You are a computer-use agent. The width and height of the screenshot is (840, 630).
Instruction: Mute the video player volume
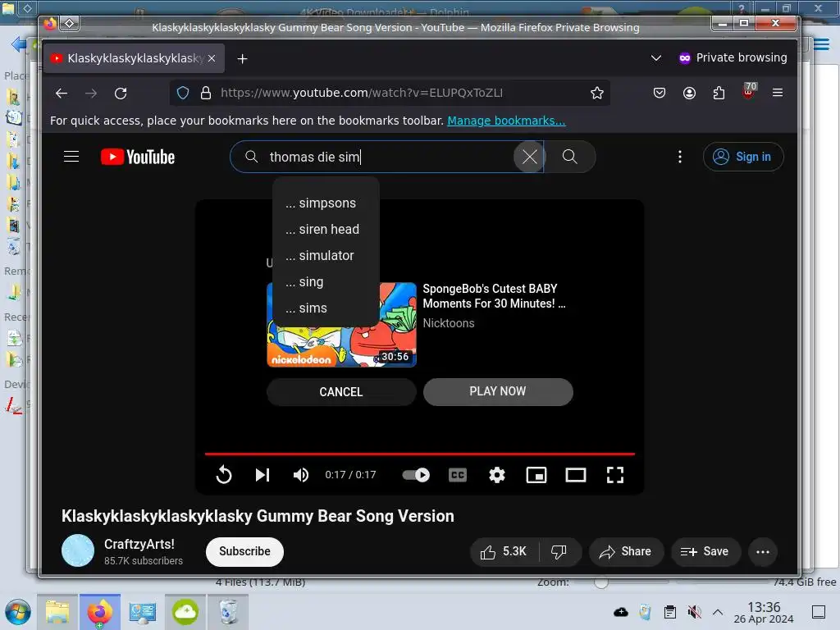(x=300, y=475)
